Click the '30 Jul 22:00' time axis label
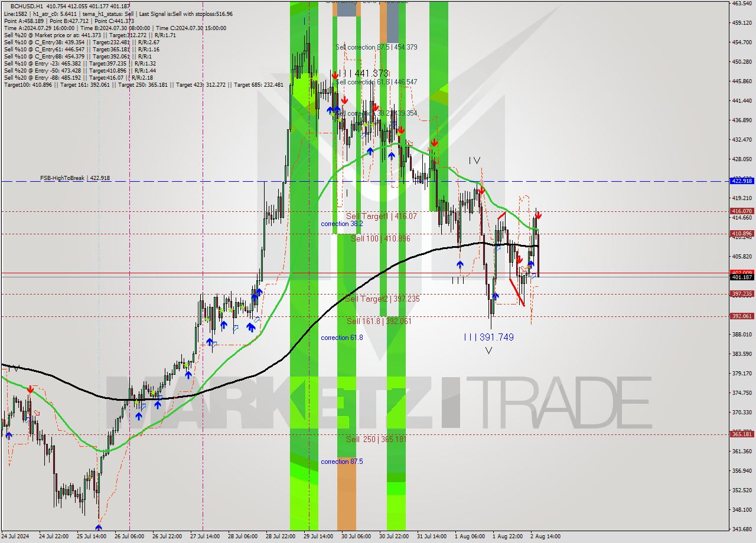756x543 pixels. point(394,537)
